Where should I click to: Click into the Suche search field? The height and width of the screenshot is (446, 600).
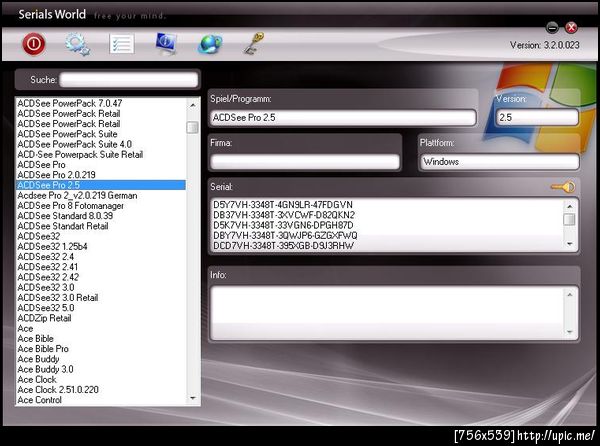[129, 80]
